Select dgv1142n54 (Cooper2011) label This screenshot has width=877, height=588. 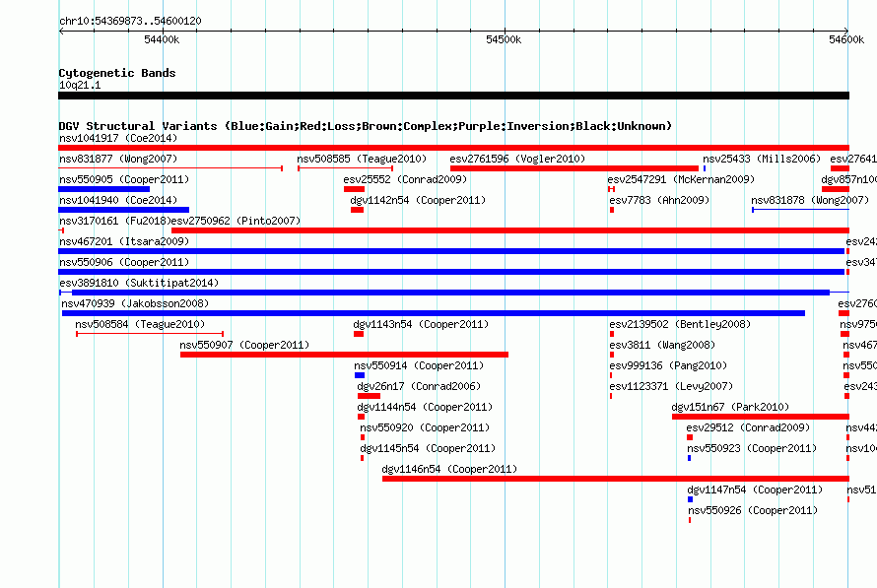tap(418, 200)
